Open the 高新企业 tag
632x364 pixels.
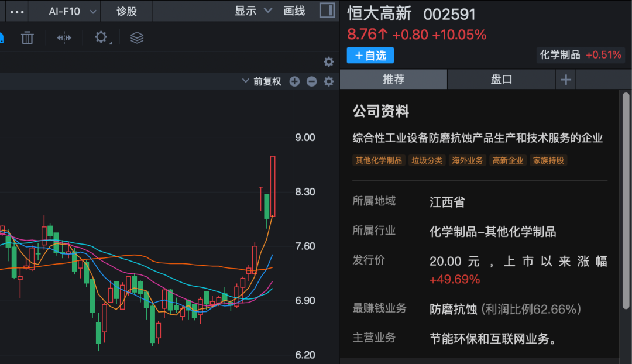click(x=508, y=160)
